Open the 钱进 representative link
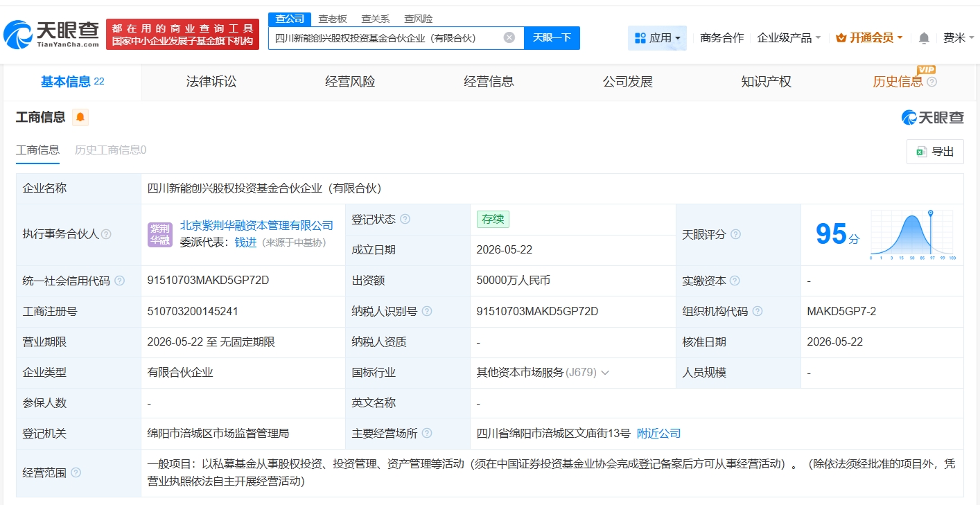980x505 pixels. [245, 242]
